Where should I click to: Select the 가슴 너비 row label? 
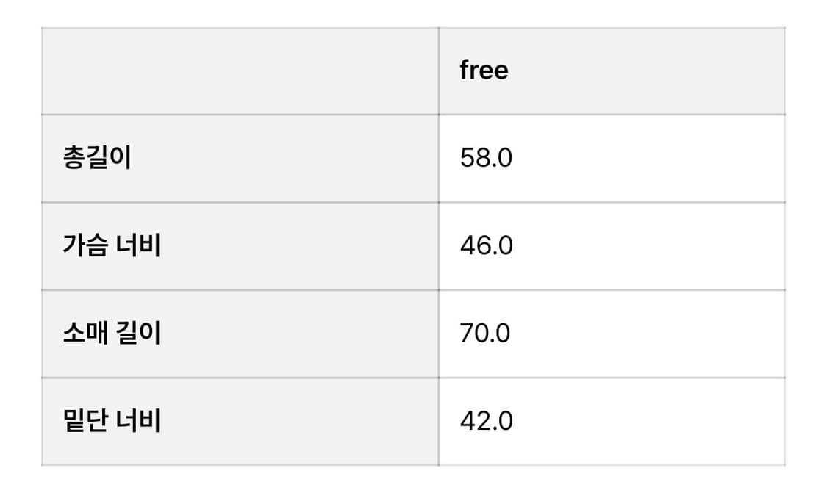[x=112, y=245]
